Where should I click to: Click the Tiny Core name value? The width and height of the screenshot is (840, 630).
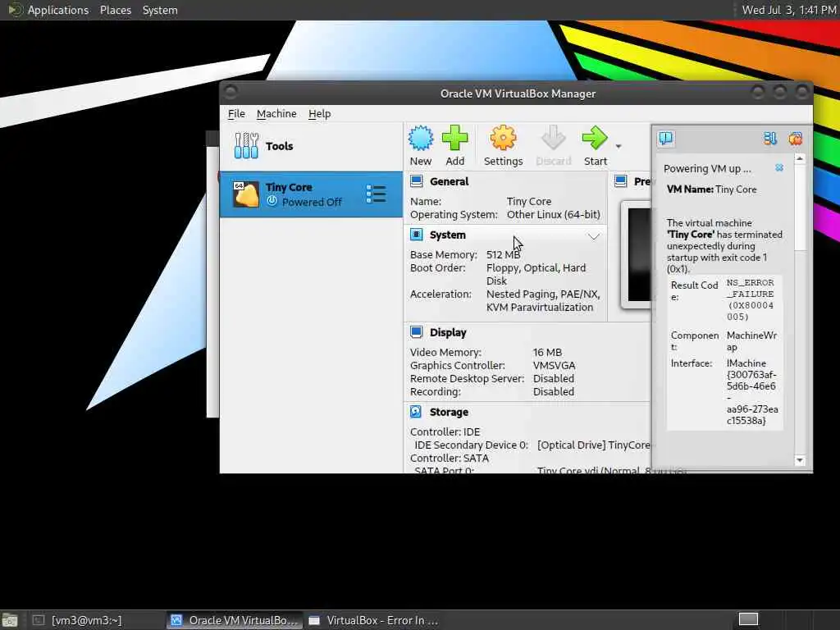coord(529,201)
